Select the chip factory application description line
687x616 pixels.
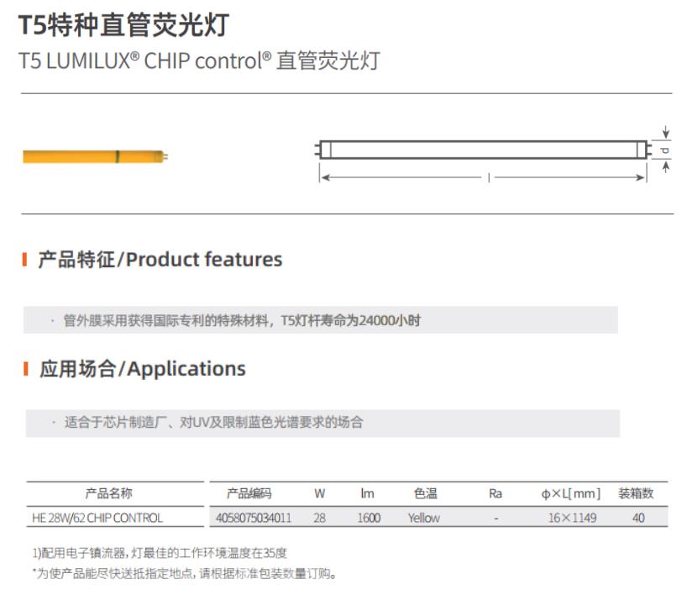coord(213,423)
